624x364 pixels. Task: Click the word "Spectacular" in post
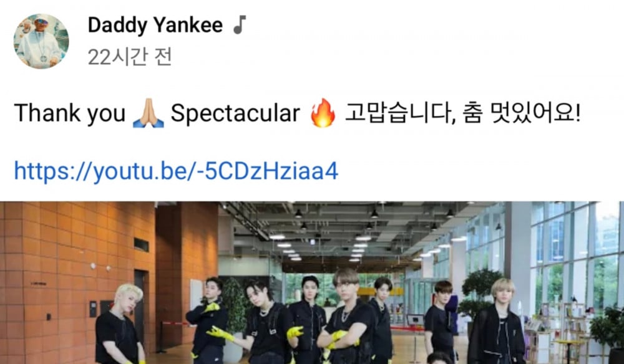(x=235, y=113)
